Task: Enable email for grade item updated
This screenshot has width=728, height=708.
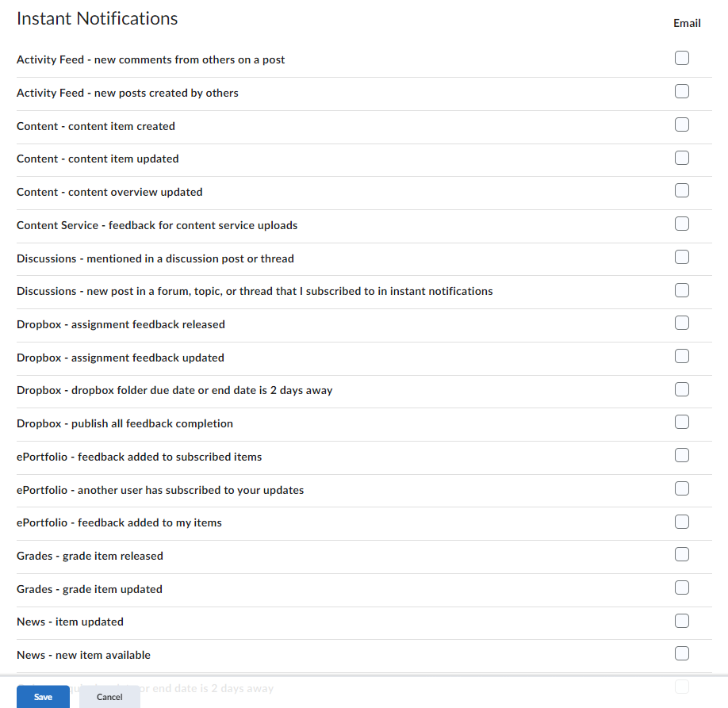Action: pyautogui.click(x=681, y=587)
